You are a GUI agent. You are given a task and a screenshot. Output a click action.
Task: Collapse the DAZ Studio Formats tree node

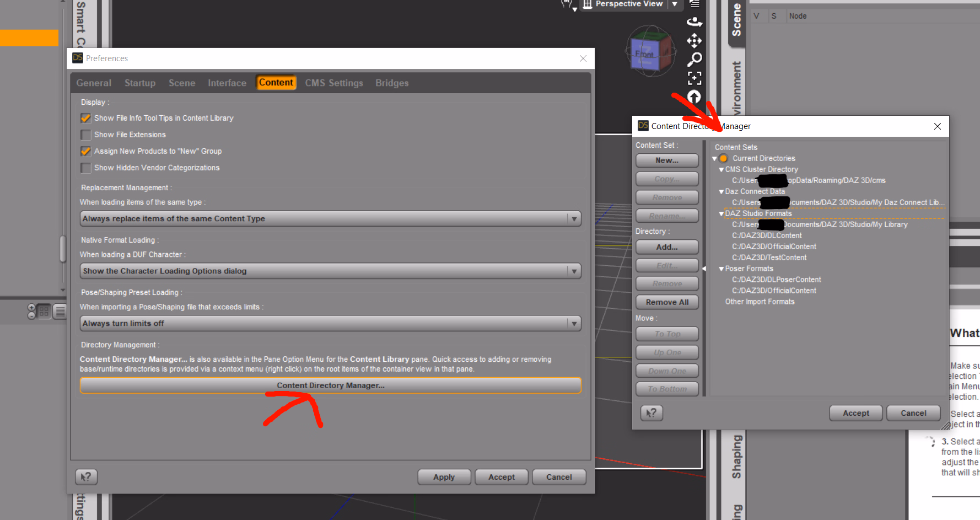721,214
